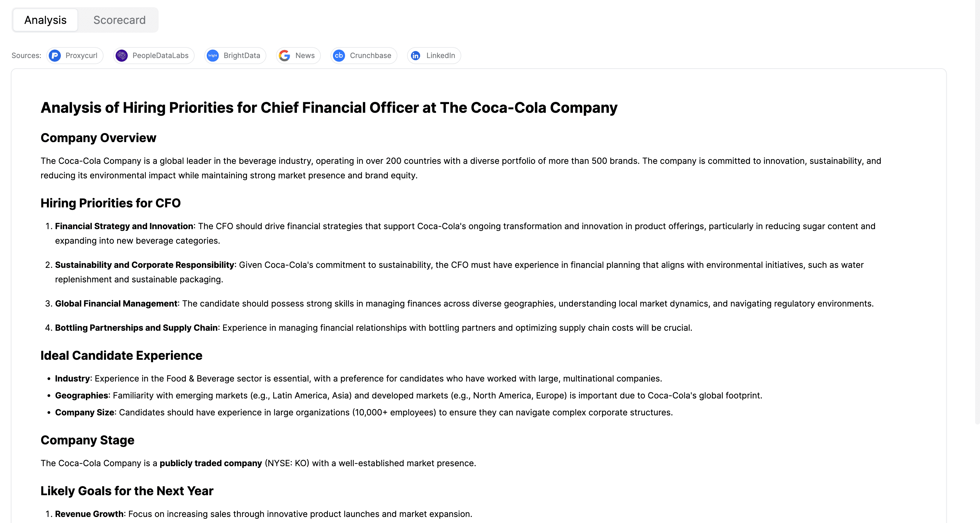
Task: Click the Crunchbase cb logo icon
Action: 339,56
